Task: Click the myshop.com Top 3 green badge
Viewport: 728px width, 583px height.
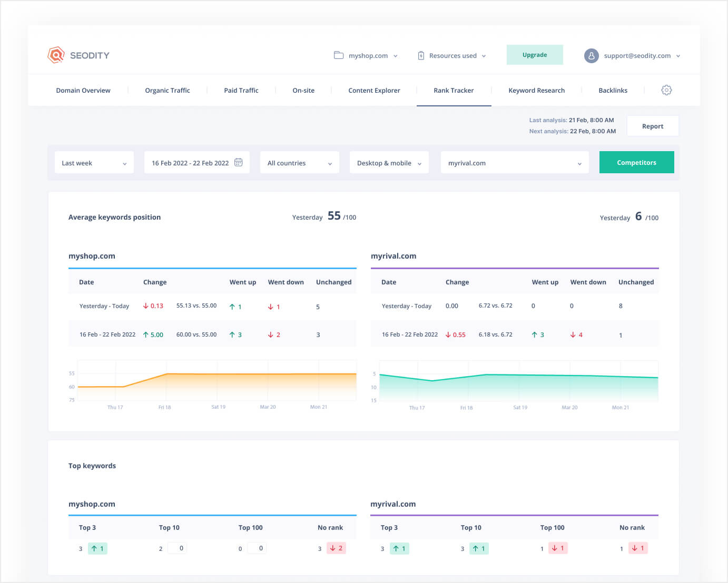Action: tap(97, 548)
